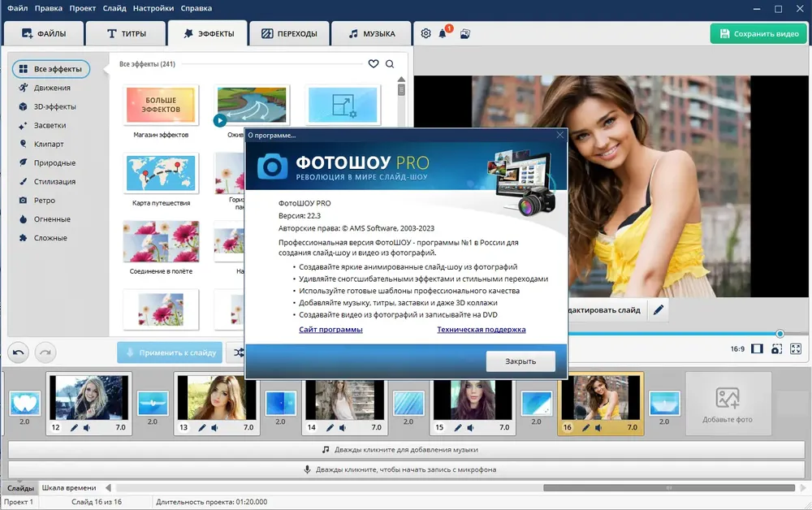This screenshot has height=510, width=812.
Task: Close the About dialog with Закрыть
Action: pyautogui.click(x=520, y=361)
